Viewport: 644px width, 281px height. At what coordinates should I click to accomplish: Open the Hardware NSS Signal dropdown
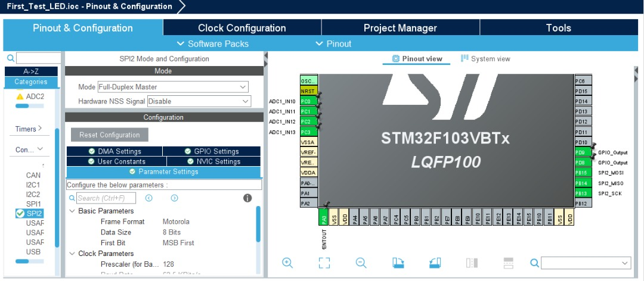199,101
